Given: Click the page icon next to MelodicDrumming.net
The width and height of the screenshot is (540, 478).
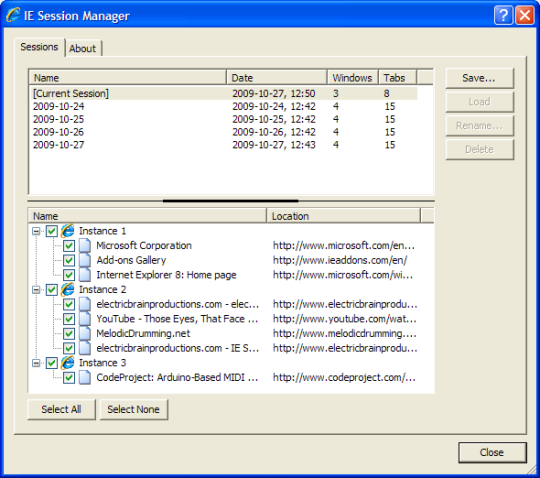Looking at the screenshot, I should (x=85, y=333).
